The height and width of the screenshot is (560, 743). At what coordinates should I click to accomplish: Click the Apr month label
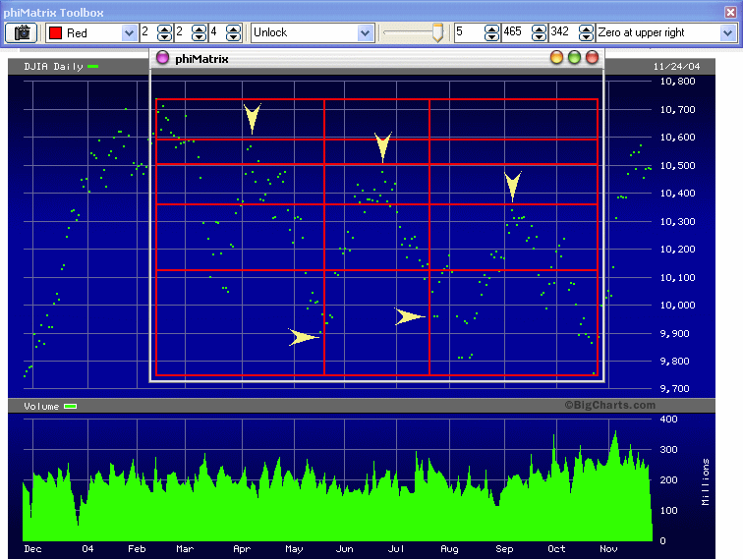pos(242,548)
